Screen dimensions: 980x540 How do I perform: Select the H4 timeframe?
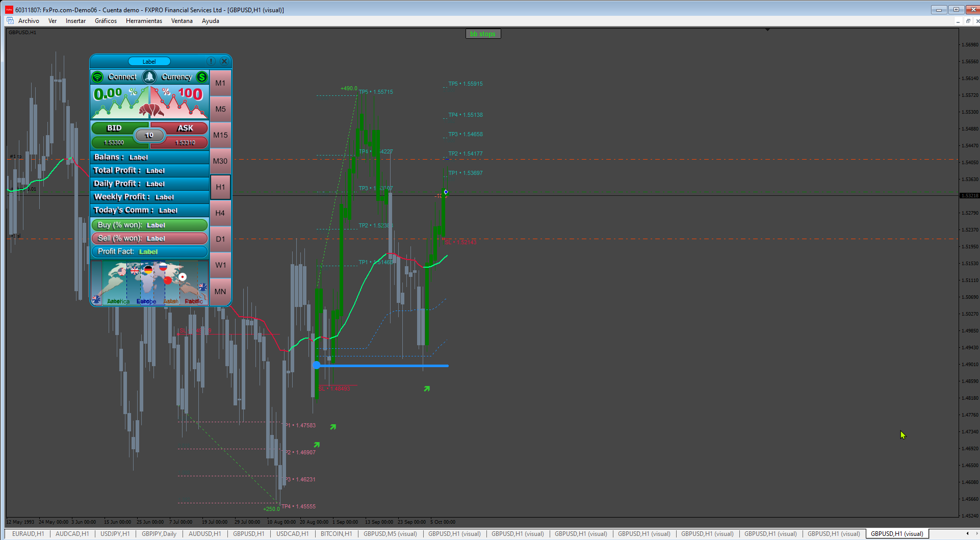tap(220, 213)
